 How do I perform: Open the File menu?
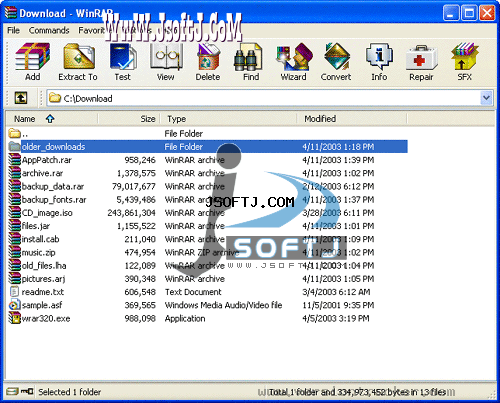(x=13, y=30)
